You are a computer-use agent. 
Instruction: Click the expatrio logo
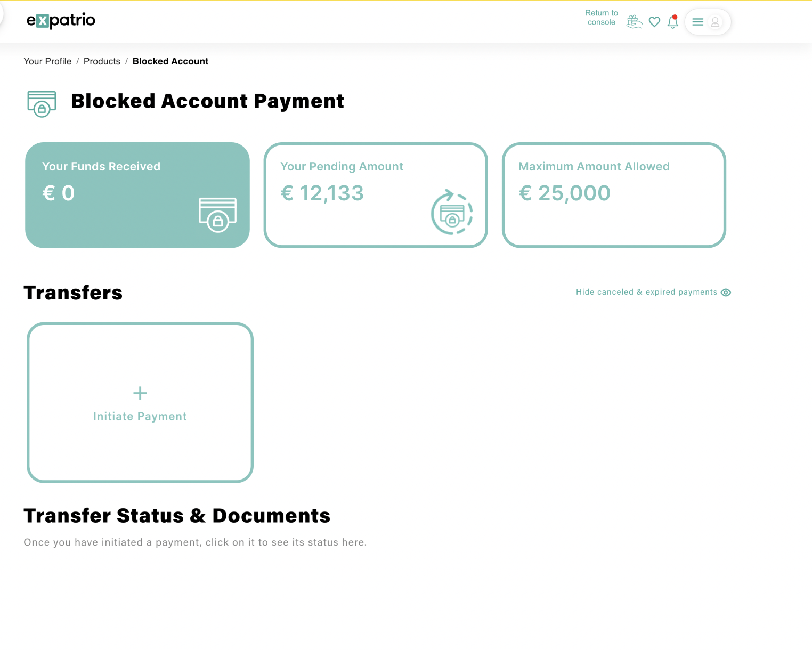61,21
